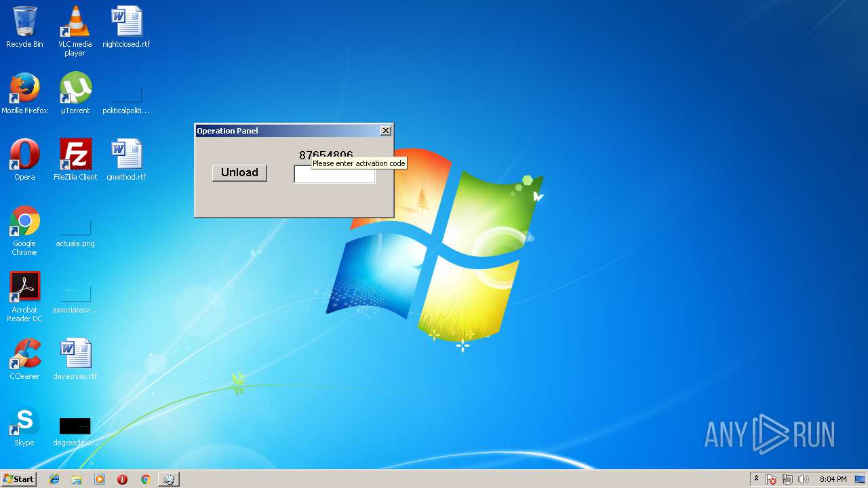The height and width of the screenshot is (488, 868).
Task: Select the Mozilla Firefox shortcut
Action: coord(24,94)
